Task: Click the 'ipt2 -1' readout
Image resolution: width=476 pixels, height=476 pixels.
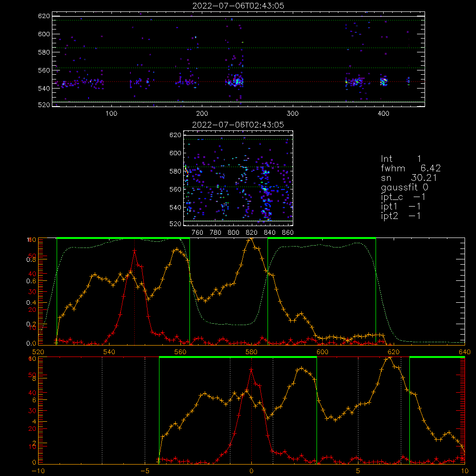Action: [x=401, y=216]
